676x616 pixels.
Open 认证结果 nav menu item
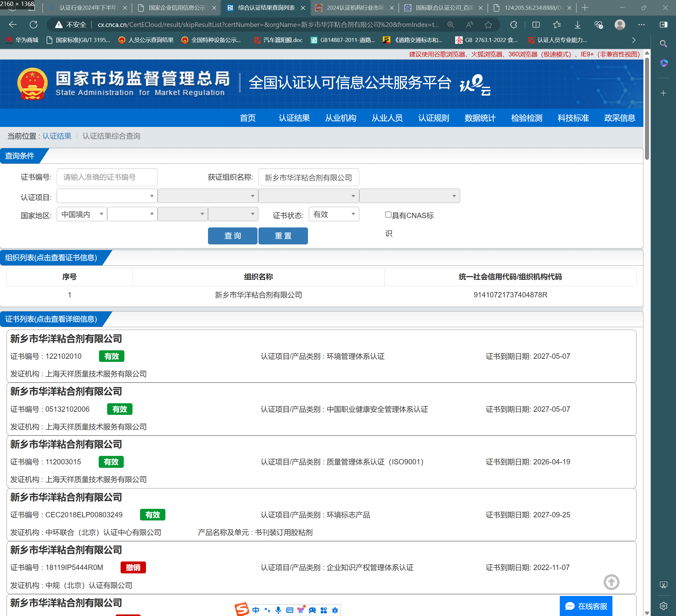coord(294,118)
